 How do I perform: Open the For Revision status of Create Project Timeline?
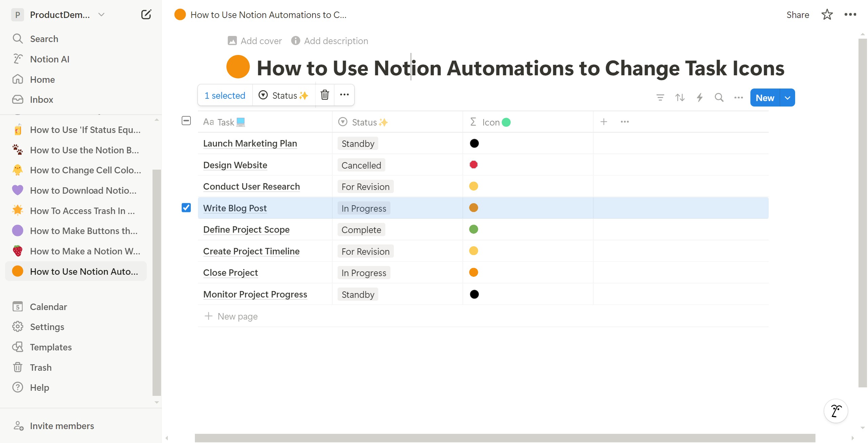pyautogui.click(x=365, y=251)
